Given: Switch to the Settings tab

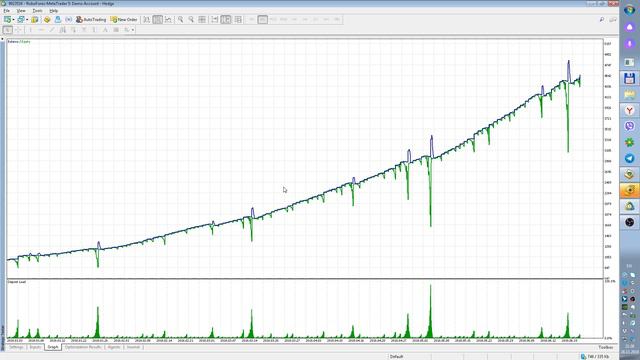Looking at the screenshot, I should click(16, 347).
